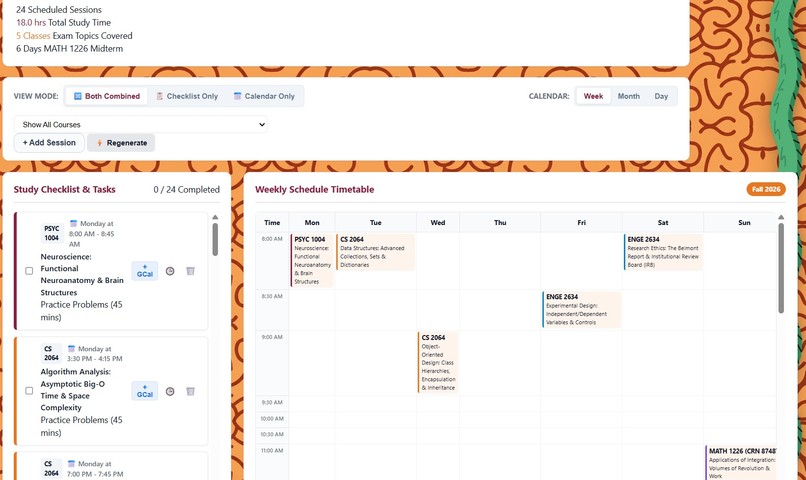Click GCal button for Algorithm Analysis task
Screen dimensions: 806x480
click(144, 391)
